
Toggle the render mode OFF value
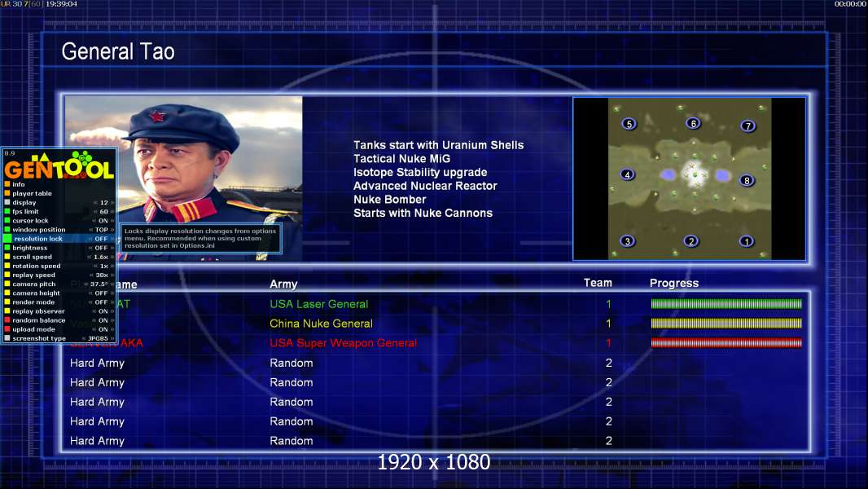pyautogui.click(x=101, y=302)
